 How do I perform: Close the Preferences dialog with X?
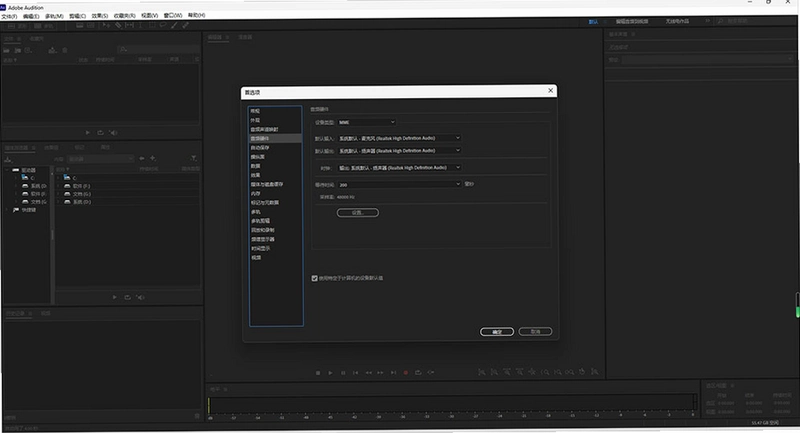pos(551,91)
